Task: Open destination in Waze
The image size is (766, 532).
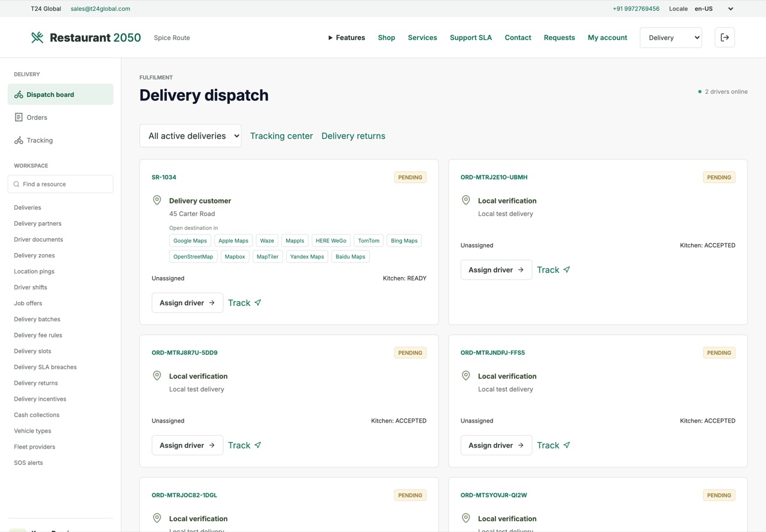Action: (x=267, y=241)
